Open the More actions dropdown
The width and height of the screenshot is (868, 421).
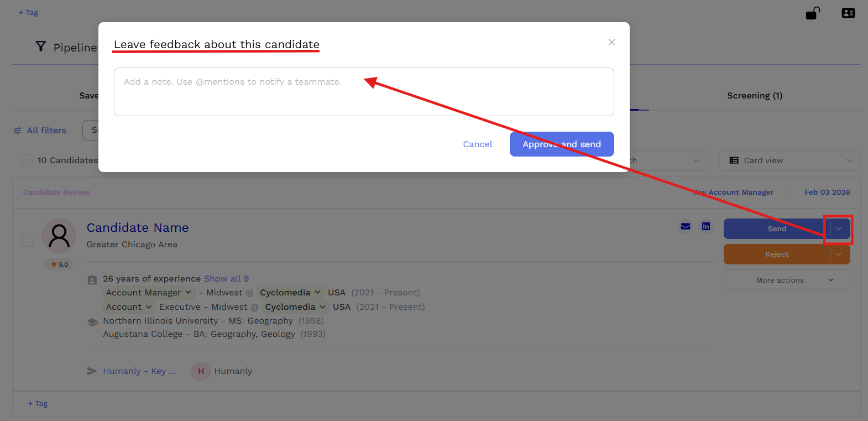coord(787,280)
